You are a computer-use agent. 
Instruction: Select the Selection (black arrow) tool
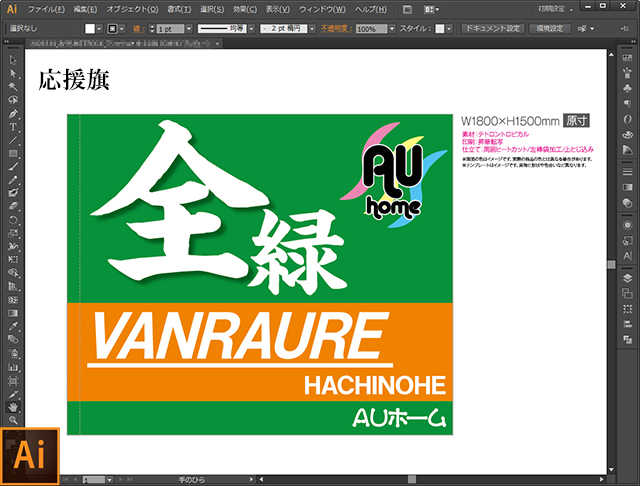14,60
